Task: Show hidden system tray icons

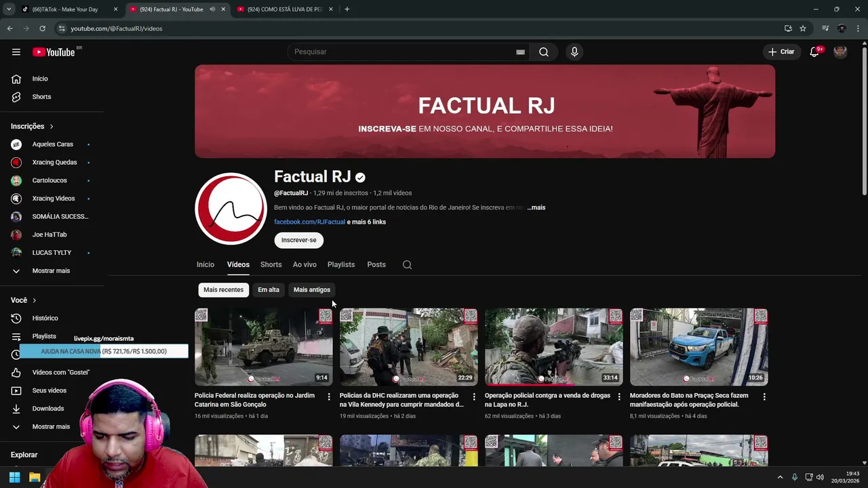Action: pos(780,477)
